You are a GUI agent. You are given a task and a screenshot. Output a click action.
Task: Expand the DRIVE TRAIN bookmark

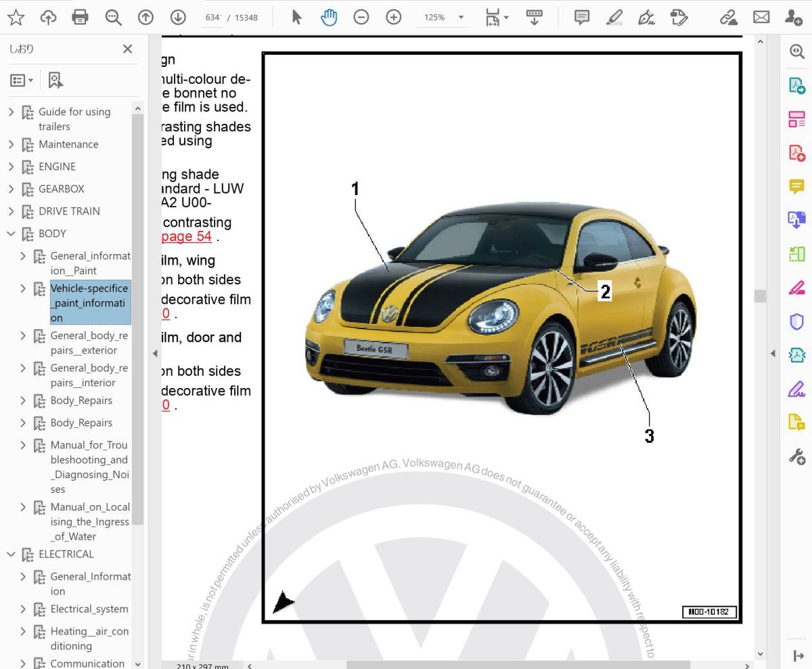point(11,211)
